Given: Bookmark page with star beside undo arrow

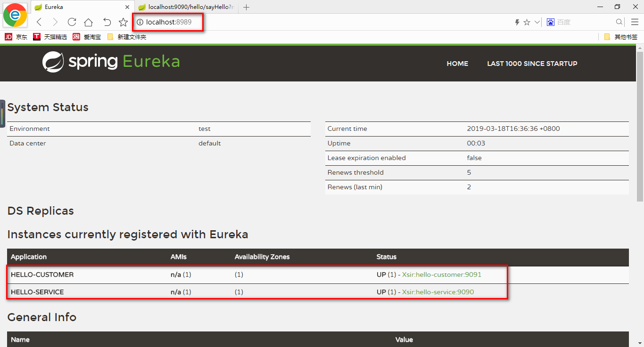Looking at the screenshot, I should (x=123, y=22).
